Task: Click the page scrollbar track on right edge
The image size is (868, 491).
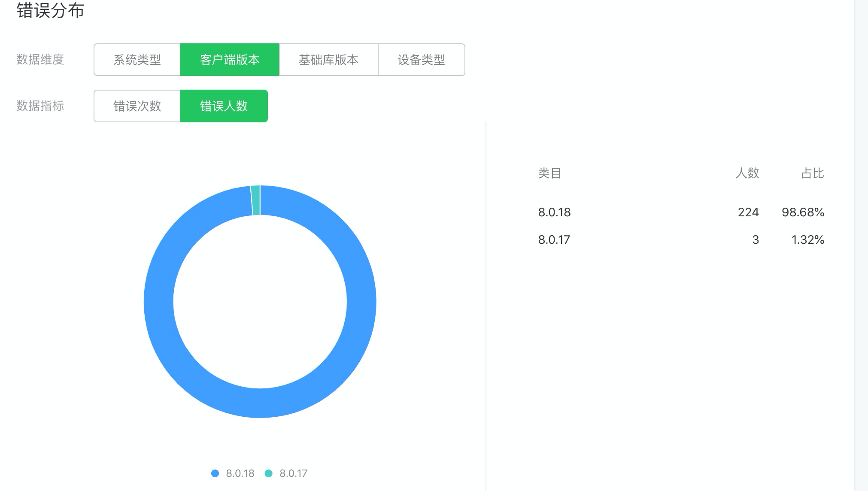Action: 861,258
